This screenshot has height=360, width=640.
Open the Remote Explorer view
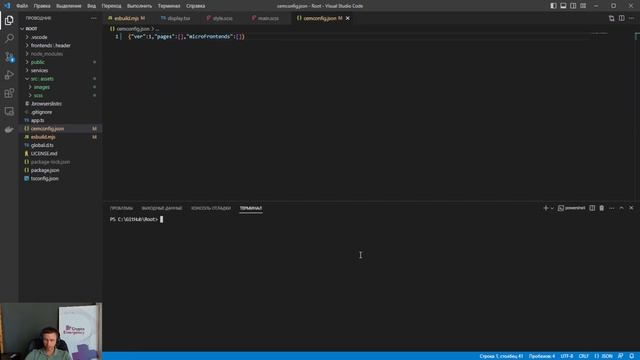click(9, 111)
